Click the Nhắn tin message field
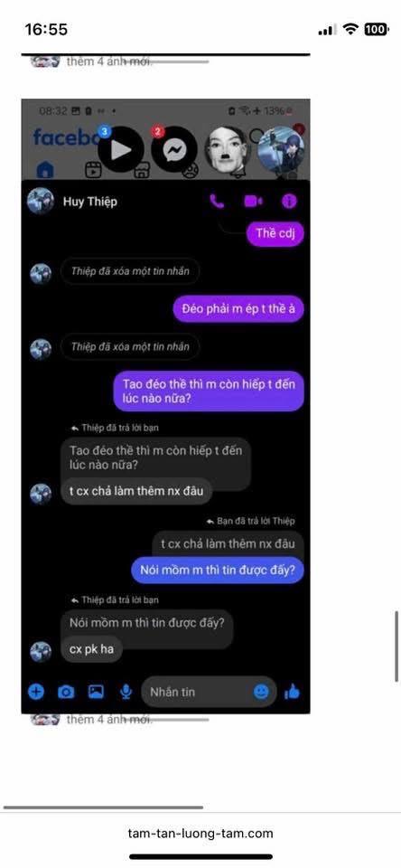This screenshot has height=868, width=401. pyautogui.click(x=209, y=692)
